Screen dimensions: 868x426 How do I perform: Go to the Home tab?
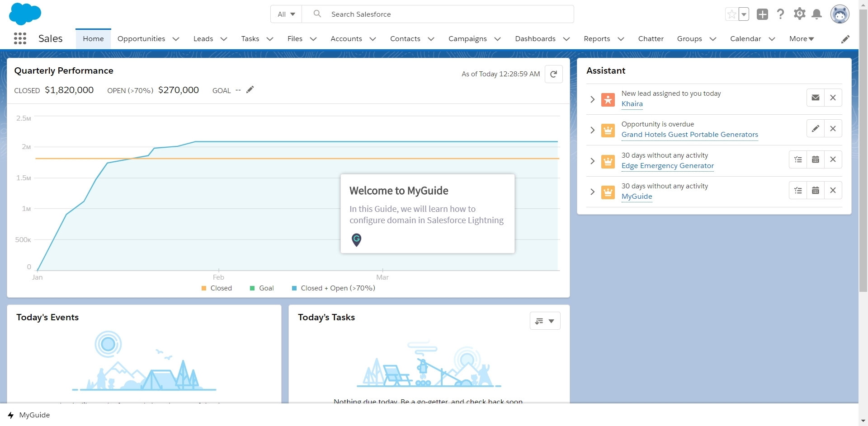[x=93, y=39]
